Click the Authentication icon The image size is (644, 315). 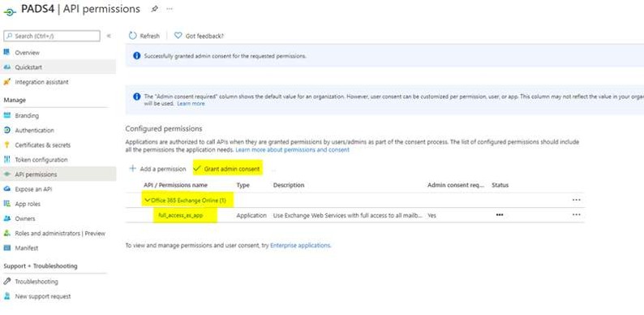pos(6,131)
